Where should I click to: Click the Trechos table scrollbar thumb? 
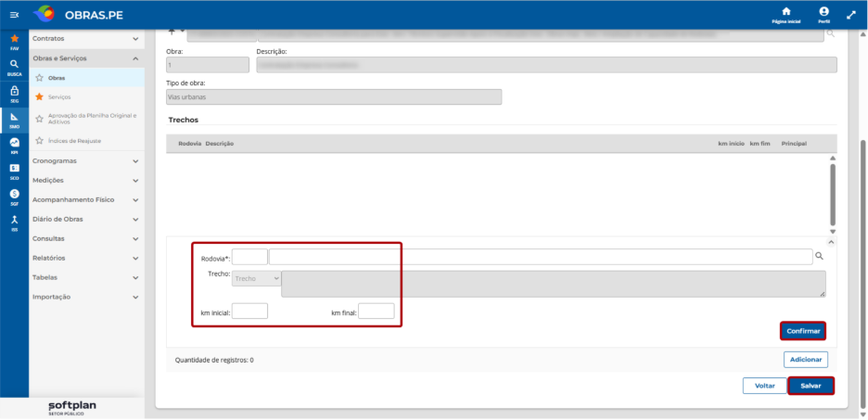(x=833, y=194)
